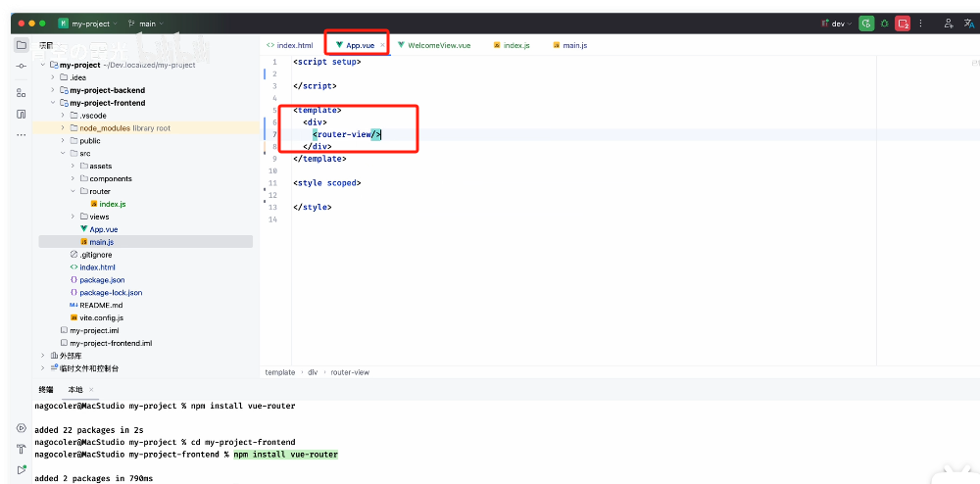Switch to the index.js editor tab
Screen dimensions: 980x484
point(512,46)
